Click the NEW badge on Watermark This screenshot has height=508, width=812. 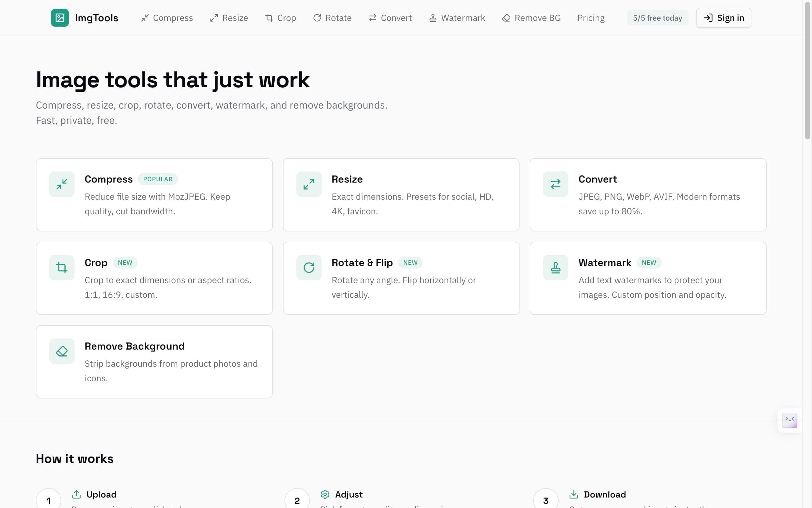click(x=649, y=262)
